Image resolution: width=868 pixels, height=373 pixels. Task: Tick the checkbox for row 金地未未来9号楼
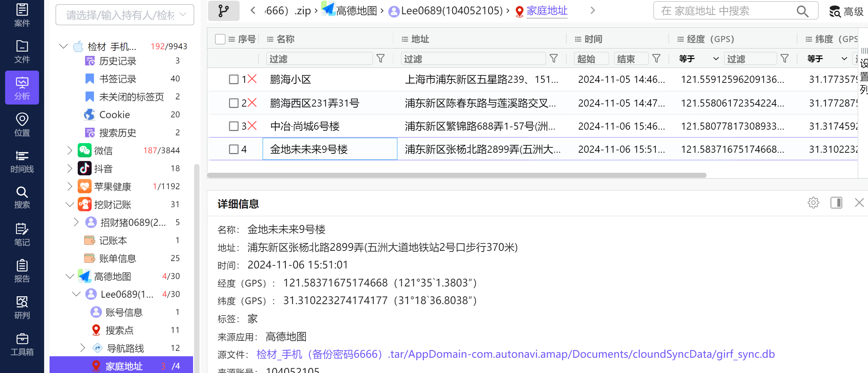click(x=233, y=149)
